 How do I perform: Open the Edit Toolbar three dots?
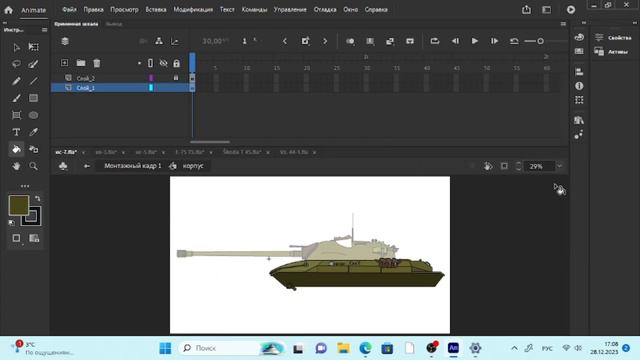click(25, 186)
